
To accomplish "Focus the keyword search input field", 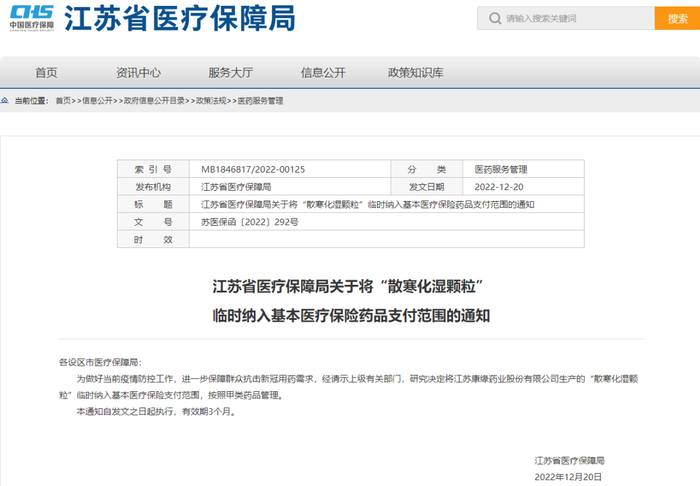I will point(566,18).
